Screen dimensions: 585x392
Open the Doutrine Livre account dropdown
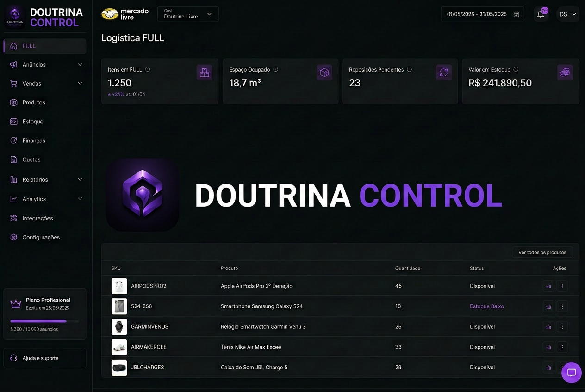[188, 14]
